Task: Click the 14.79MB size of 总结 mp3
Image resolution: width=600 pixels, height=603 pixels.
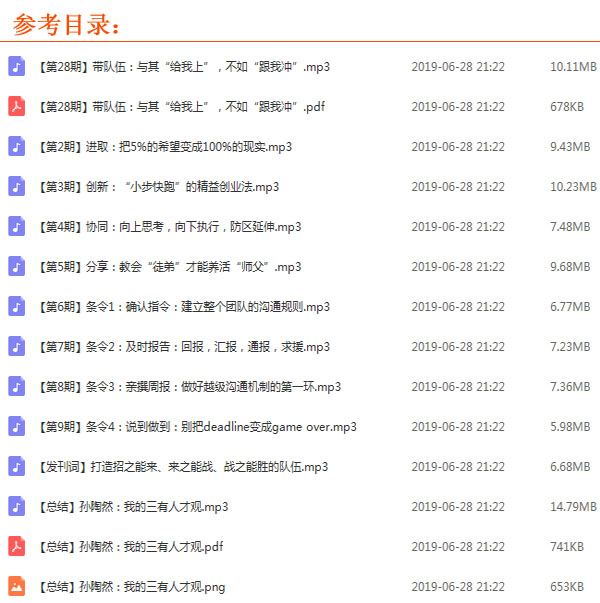Action: tap(572, 507)
